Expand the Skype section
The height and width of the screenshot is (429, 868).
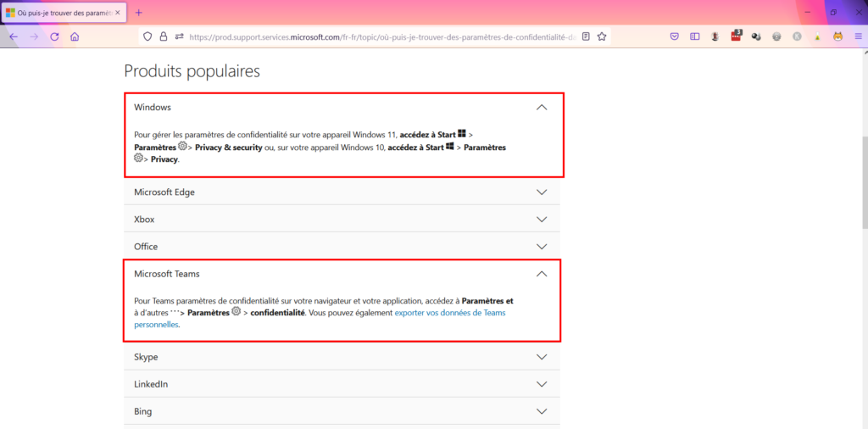tap(342, 357)
